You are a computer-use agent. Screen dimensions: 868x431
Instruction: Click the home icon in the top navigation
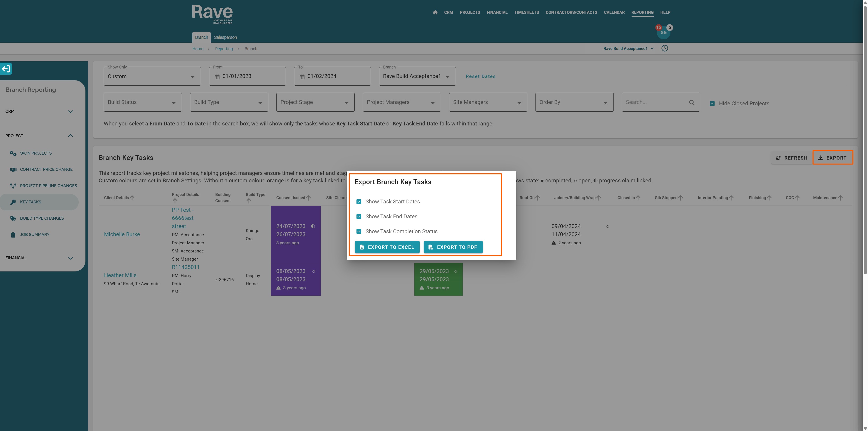coord(435,12)
